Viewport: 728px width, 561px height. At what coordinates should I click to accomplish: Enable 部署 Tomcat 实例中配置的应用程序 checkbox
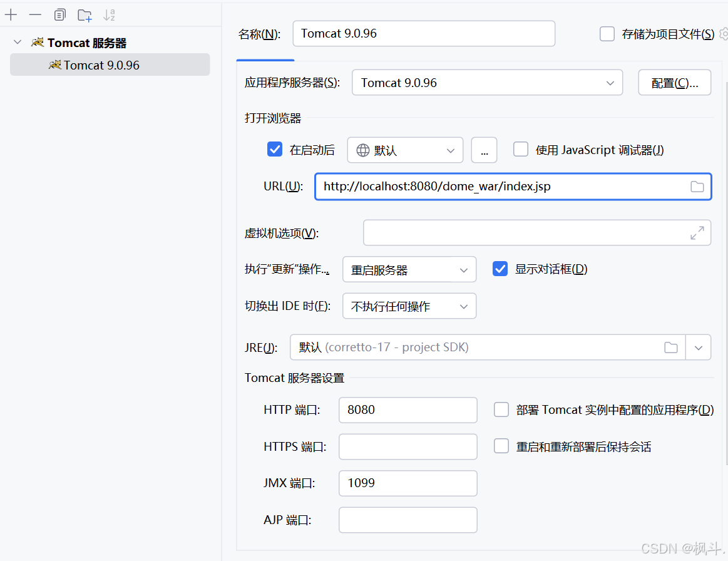501,409
